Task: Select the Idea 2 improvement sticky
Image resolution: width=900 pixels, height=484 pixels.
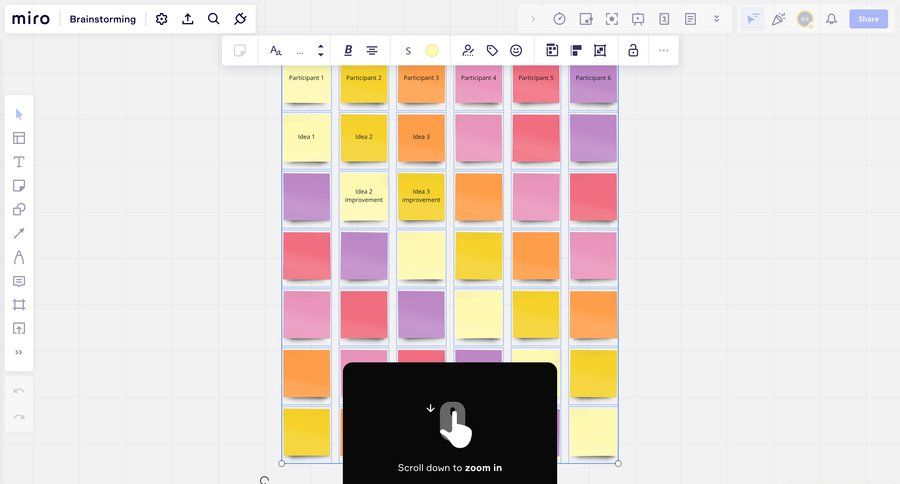Action: point(364,197)
